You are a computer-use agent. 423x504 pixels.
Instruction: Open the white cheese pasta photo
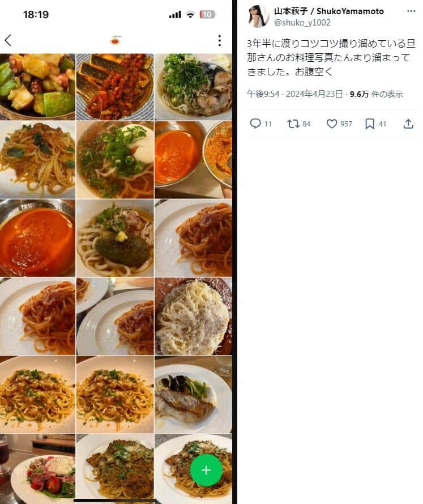click(193, 316)
